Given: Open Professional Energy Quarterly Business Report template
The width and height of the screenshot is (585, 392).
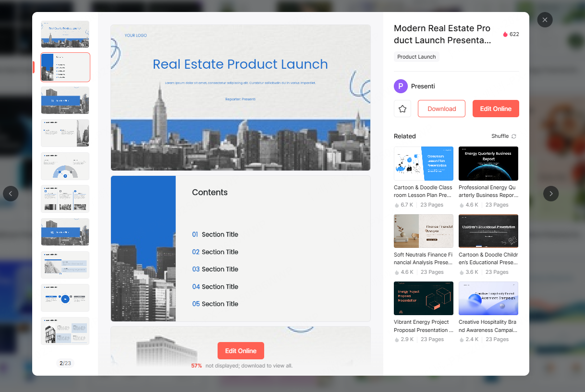Looking at the screenshot, I should (488, 163).
